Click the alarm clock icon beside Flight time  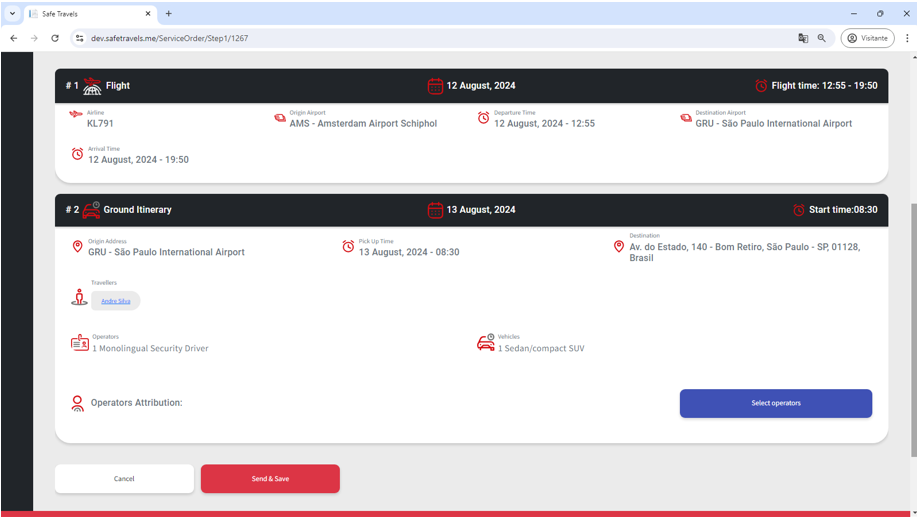tap(761, 86)
